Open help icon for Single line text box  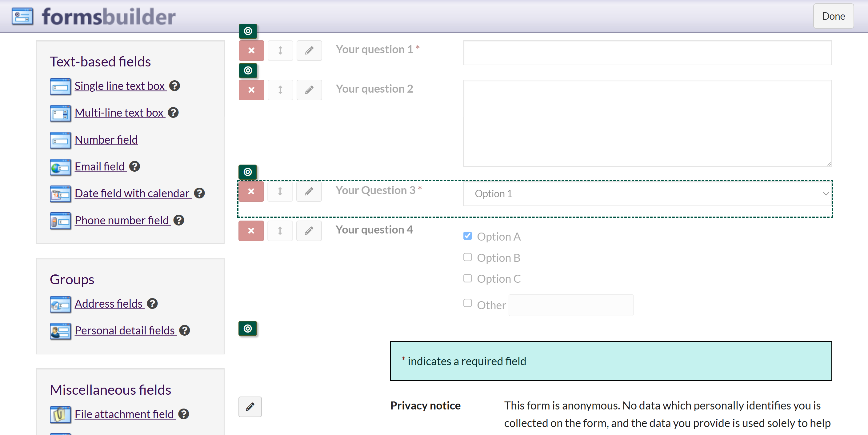tap(174, 86)
